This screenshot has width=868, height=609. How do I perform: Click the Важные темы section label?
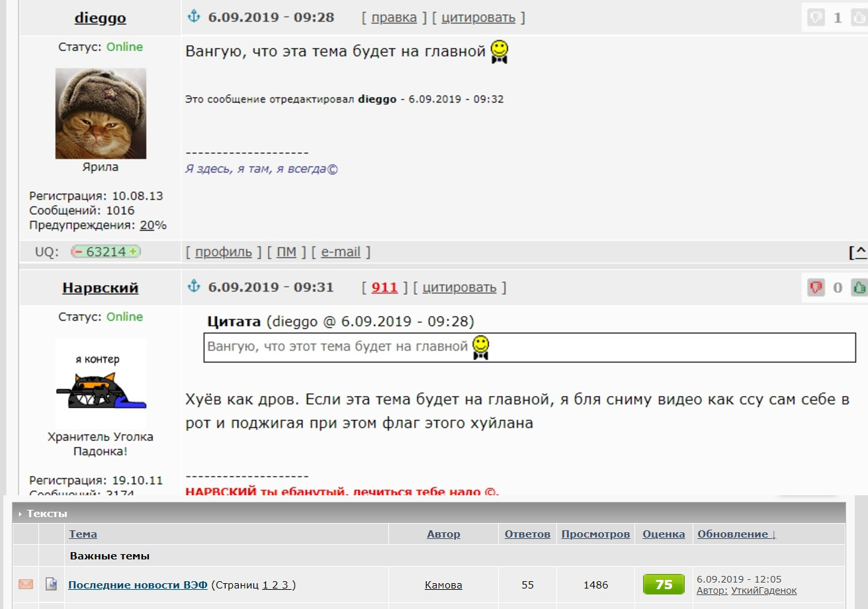tap(110, 556)
